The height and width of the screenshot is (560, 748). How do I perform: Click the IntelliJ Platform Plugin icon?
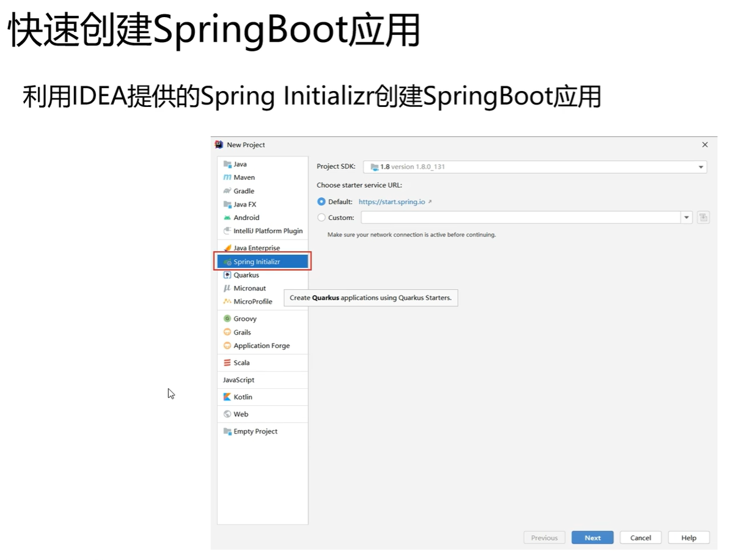227,231
